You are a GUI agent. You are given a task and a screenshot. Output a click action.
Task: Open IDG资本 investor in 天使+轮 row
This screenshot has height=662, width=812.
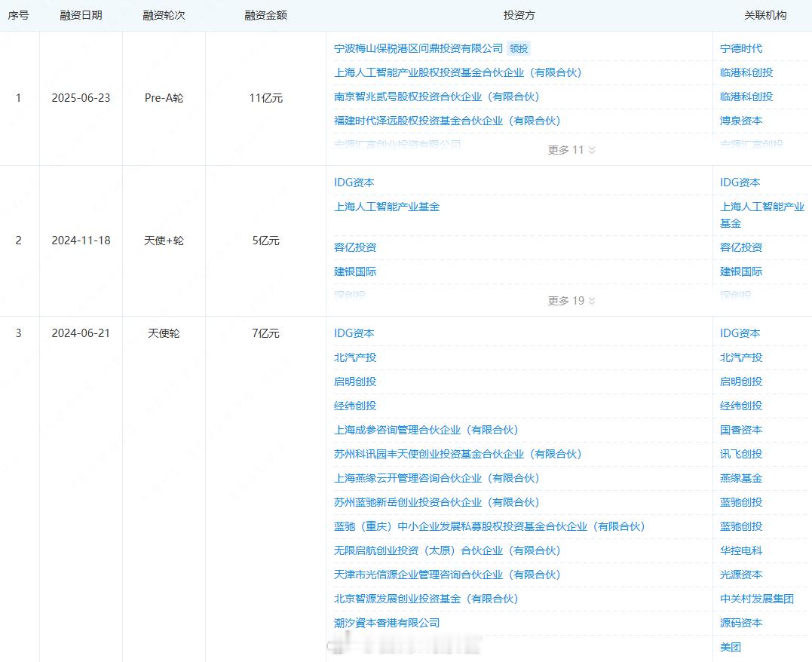[354, 182]
